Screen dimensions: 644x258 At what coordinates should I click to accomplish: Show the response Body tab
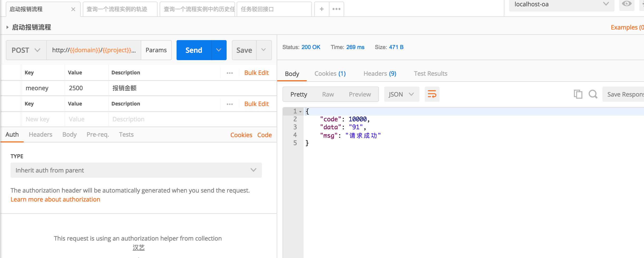pos(292,74)
